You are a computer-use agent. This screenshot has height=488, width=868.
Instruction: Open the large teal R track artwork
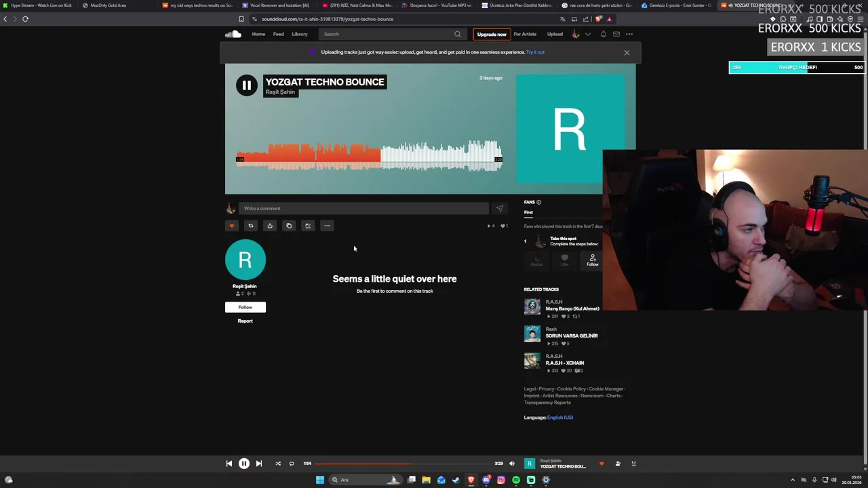[x=570, y=129]
